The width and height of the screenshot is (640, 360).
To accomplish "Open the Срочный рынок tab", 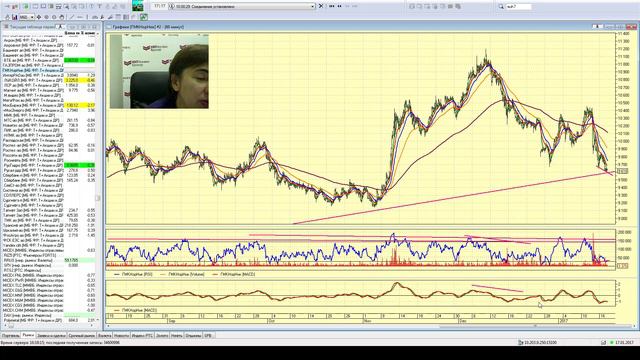I will click(82, 336).
